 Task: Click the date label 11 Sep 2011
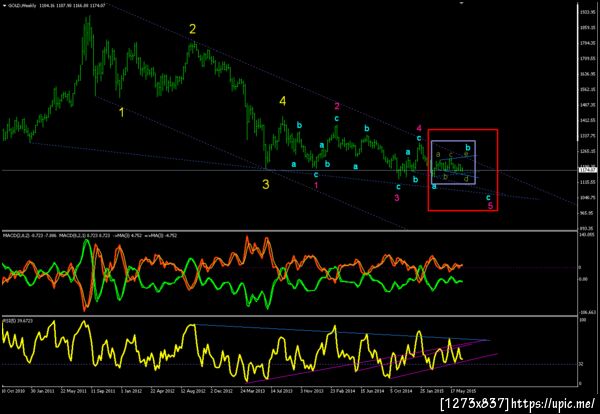101,391
